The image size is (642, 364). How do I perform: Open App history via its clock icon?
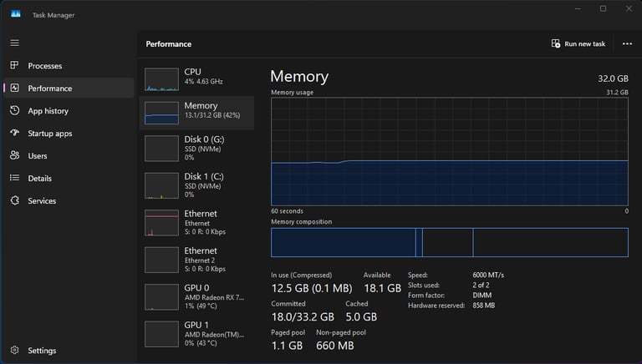pos(15,110)
